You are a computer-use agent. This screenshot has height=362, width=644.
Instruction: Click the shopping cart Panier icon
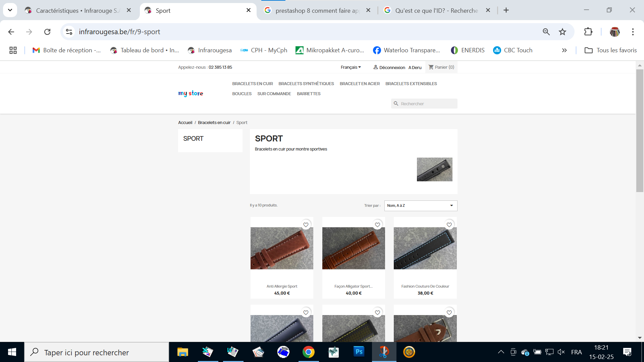coord(431,67)
